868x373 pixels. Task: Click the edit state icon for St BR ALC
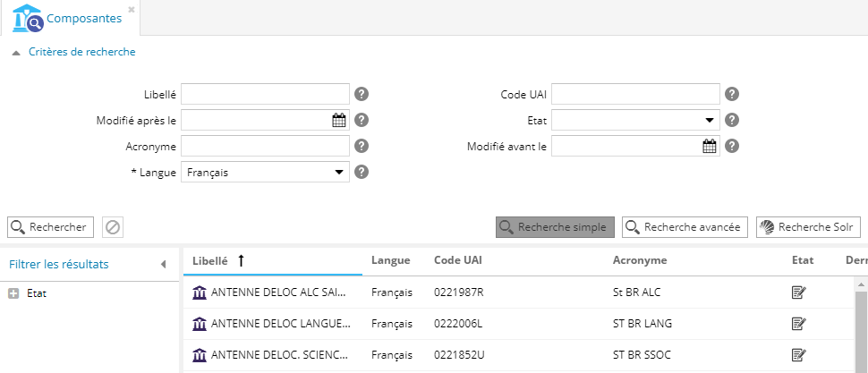point(799,292)
